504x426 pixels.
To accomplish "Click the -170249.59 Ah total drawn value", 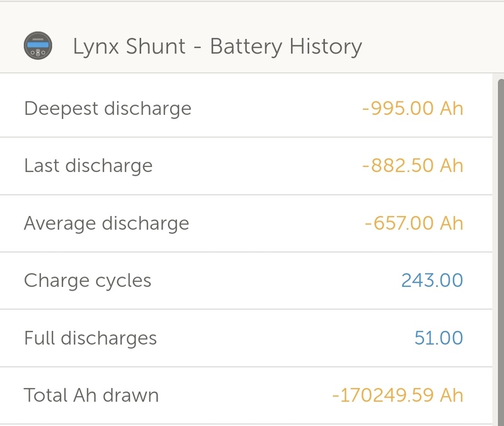I will [398, 395].
